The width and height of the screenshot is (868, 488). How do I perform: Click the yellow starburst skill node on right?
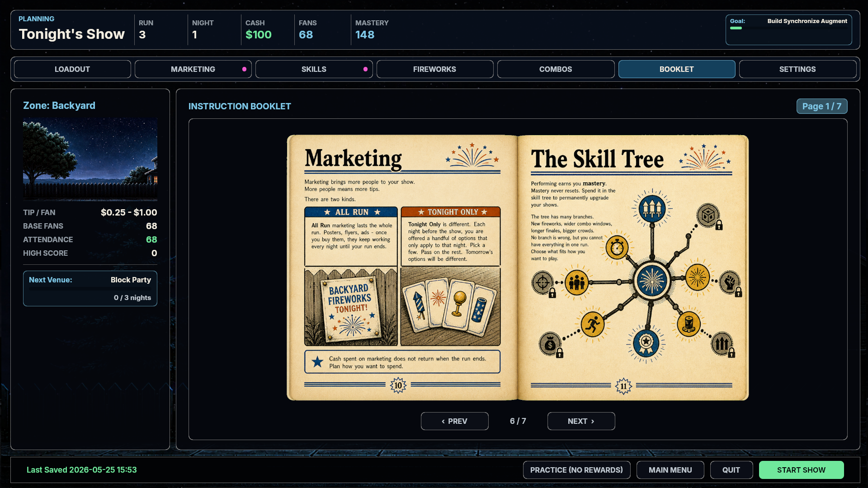coord(697,277)
